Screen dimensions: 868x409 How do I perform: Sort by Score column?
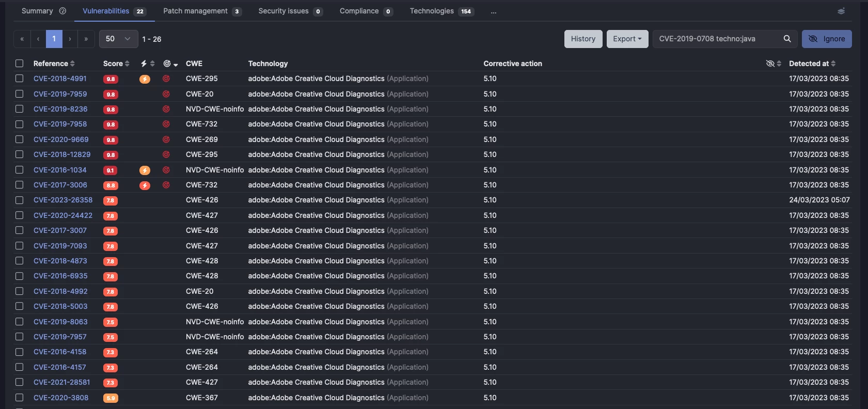coord(116,64)
